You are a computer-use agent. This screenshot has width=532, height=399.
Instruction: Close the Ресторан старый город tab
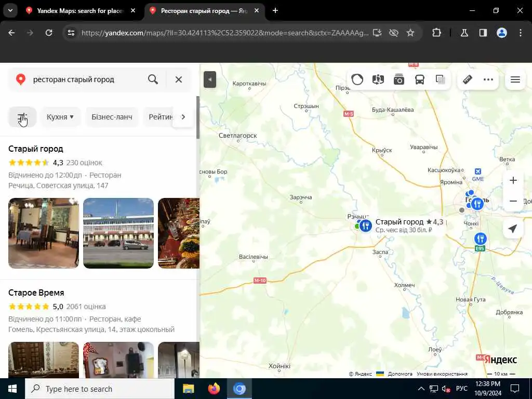(257, 11)
